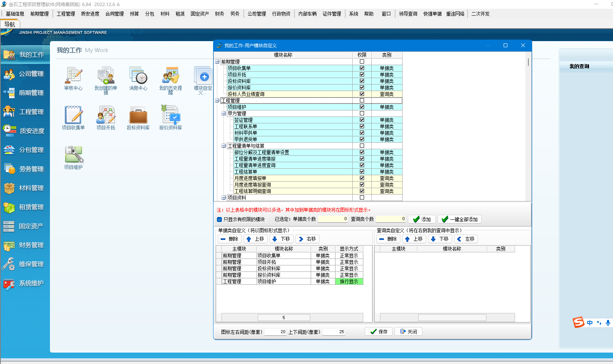The width and height of the screenshot is (613, 364).
Task: Open the 报价资料库 icon
Action: pos(170,115)
